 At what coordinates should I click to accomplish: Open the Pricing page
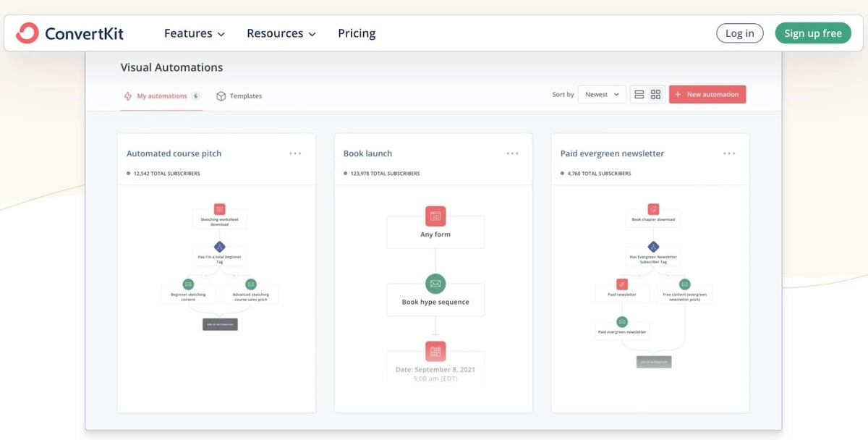tap(356, 33)
